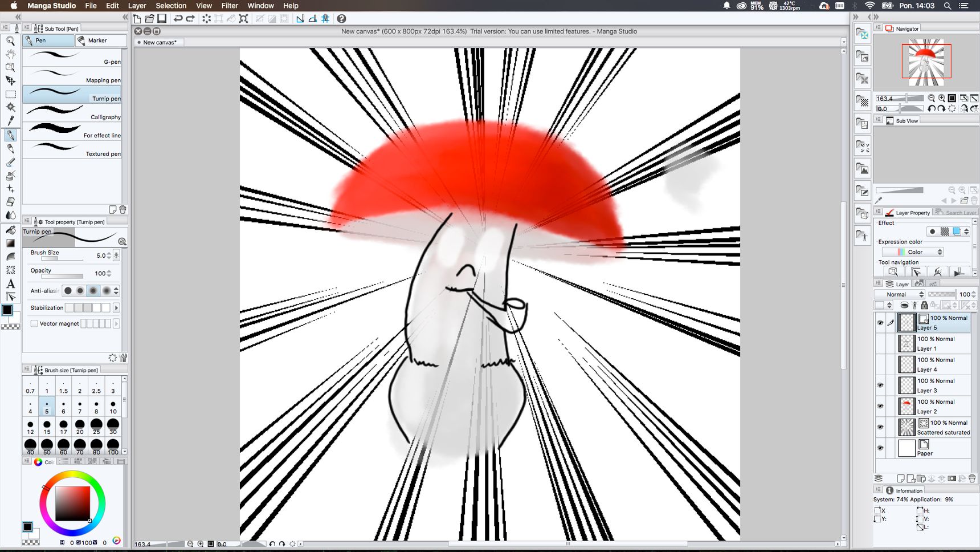Click the Save toolbar icon
This screenshot has width=980, height=552.
tap(162, 19)
